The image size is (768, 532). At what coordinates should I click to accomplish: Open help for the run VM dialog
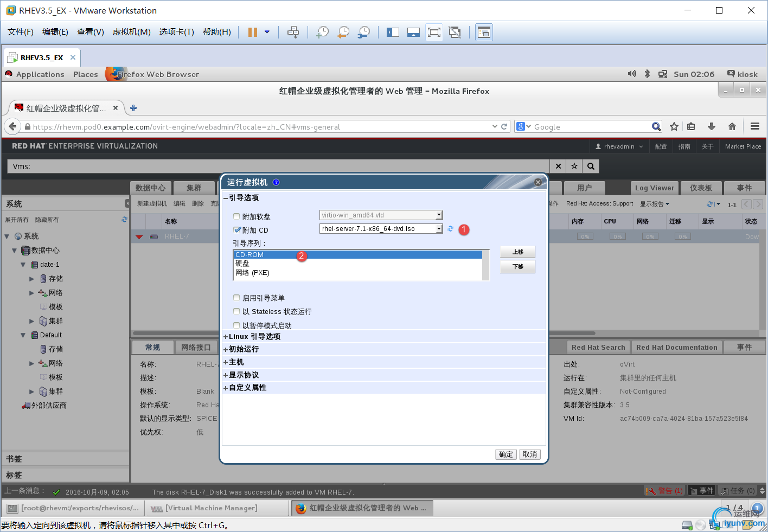[x=276, y=182]
